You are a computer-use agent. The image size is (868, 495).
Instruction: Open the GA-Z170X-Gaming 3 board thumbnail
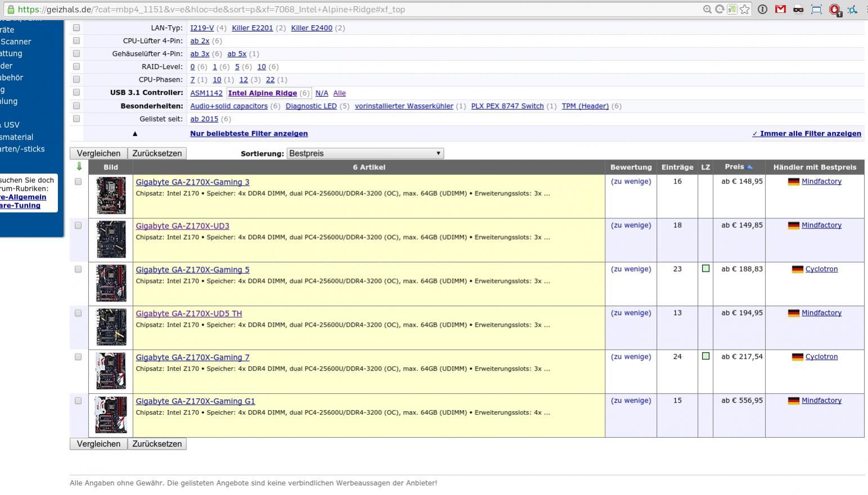pos(111,196)
